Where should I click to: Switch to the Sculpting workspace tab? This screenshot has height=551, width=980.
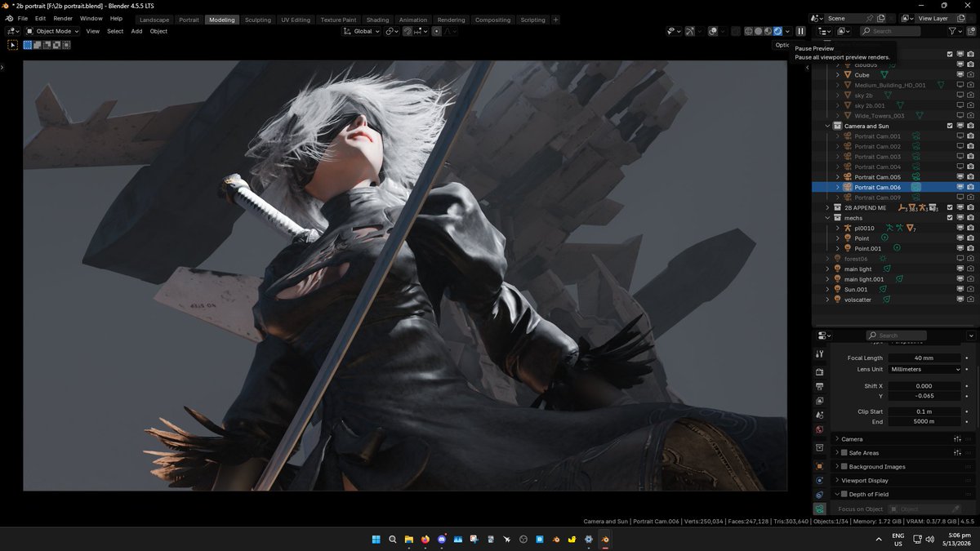click(x=258, y=20)
